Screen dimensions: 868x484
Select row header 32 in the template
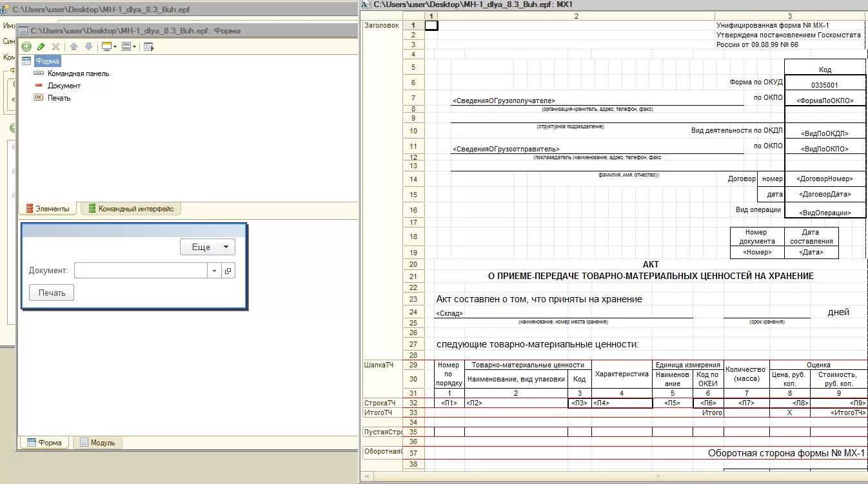pos(413,403)
